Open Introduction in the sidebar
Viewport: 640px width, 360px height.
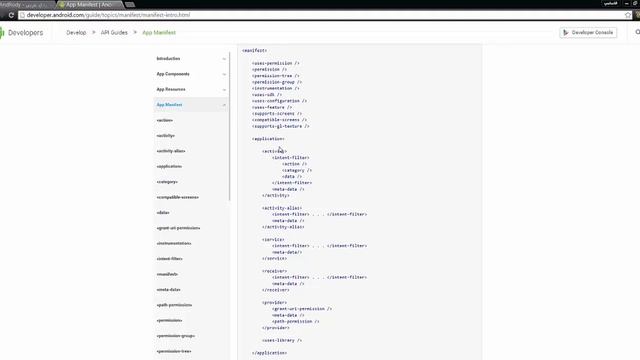coord(168,59)
